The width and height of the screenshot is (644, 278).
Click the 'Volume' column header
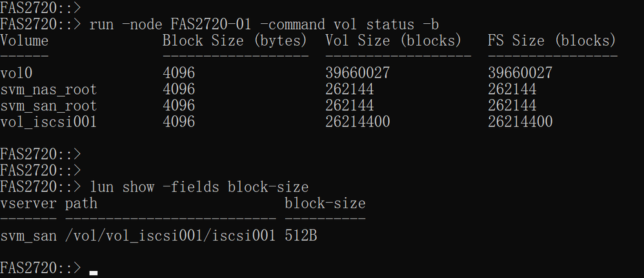[x=25, y=41]
